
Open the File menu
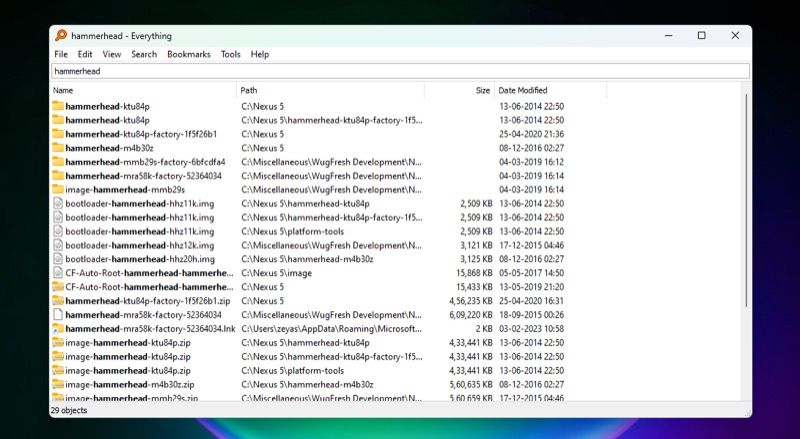(x=61, y=54)
